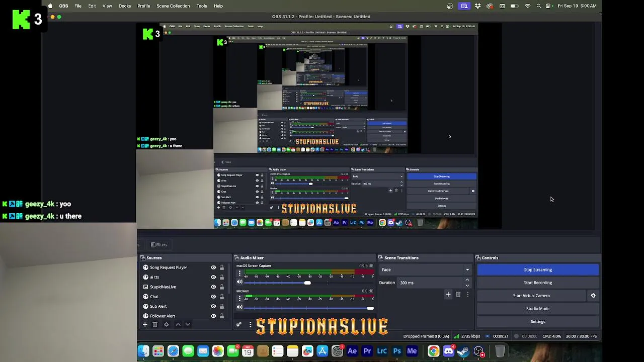Open Audio Mixer bottom three-dot menu
Viewport: 644px width, 362px height.
[250, 325]
